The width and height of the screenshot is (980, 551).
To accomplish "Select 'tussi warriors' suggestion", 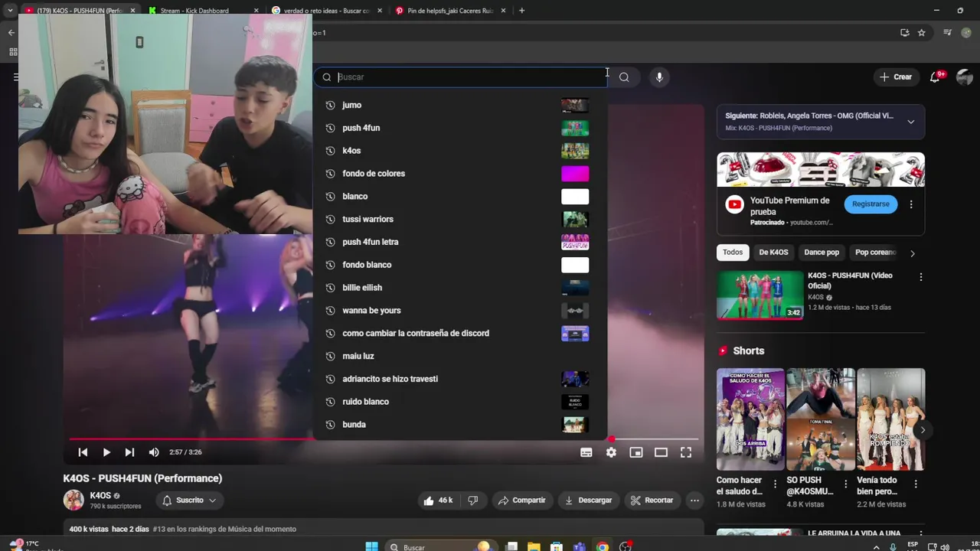I will tap(459, 220).
